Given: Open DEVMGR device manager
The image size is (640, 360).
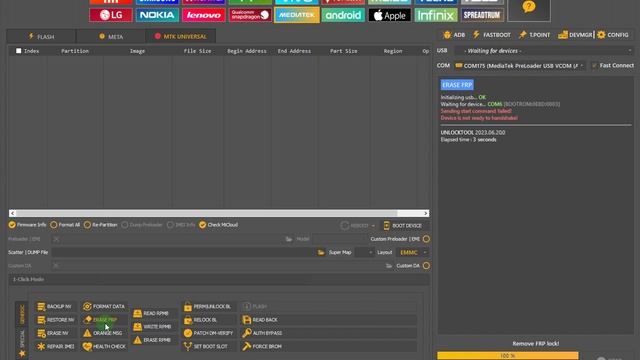Looking at the screenshot, I should coord(575,35).
